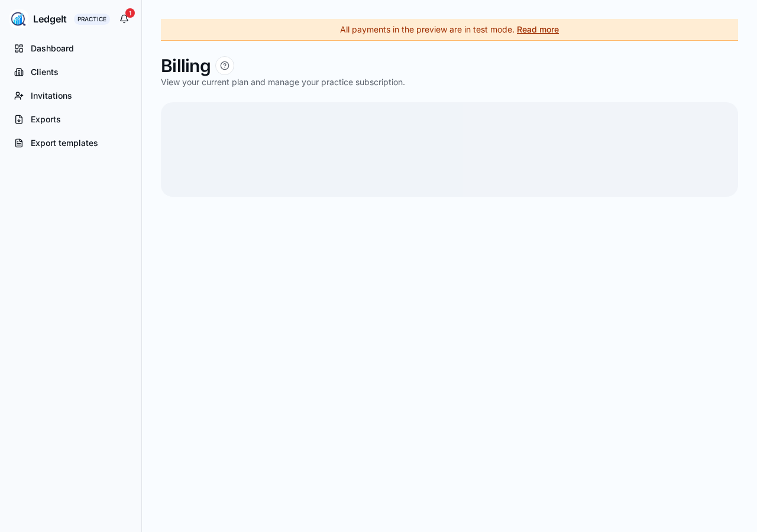
Task: Open the Exports section
Action: pos(70,119)
